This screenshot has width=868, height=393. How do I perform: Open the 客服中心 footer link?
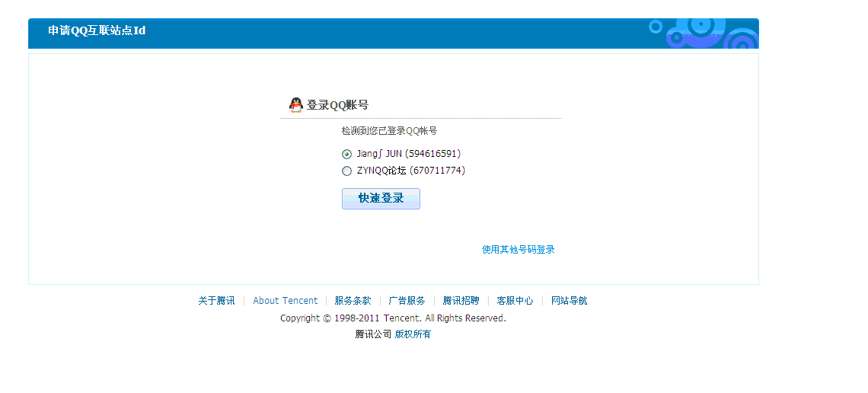coord(515,301)
